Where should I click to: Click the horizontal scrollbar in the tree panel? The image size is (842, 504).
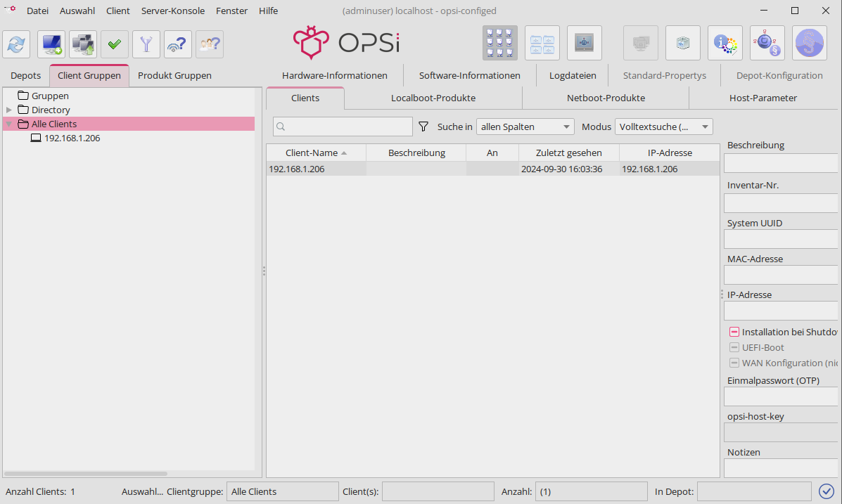[86, 474]
